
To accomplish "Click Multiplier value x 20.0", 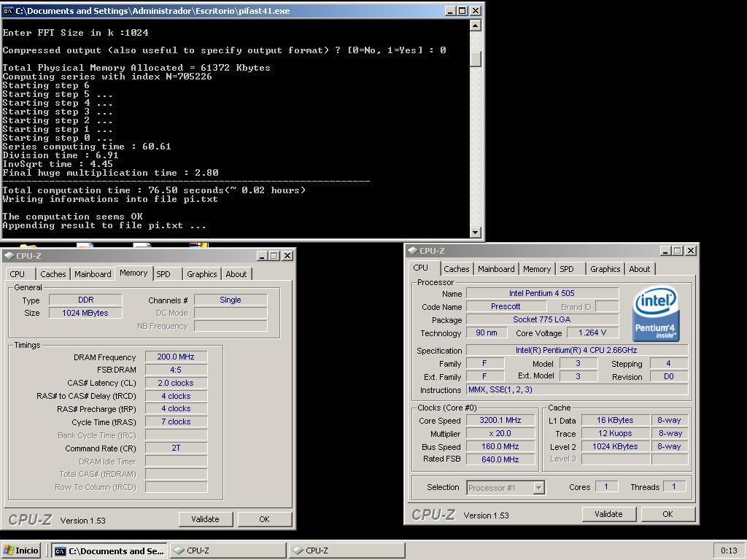I will [500, 433].
